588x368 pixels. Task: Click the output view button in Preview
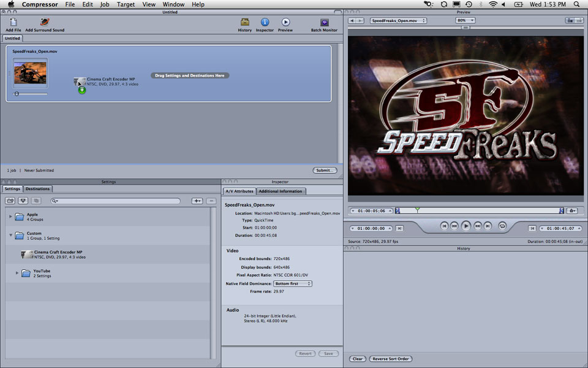[x=579, y=21]
